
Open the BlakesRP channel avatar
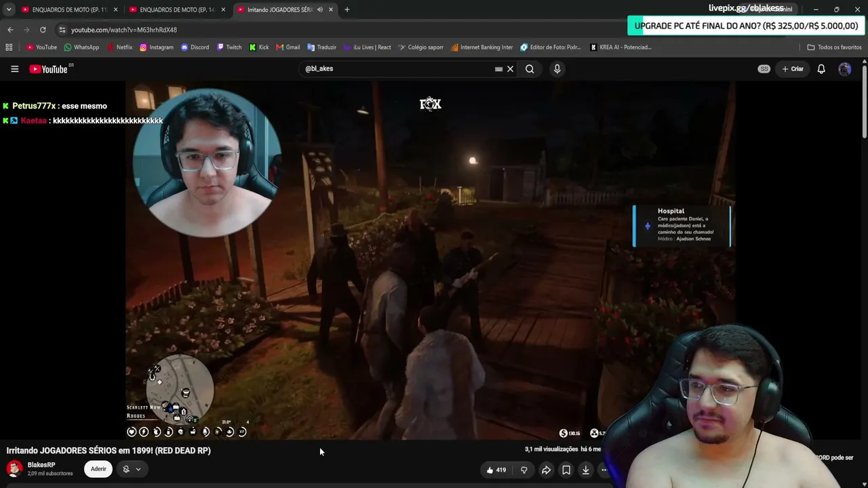(14, 468)
